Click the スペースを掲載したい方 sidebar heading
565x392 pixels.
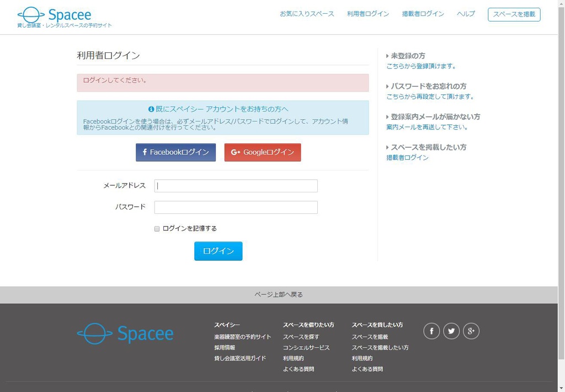(428, 147)
